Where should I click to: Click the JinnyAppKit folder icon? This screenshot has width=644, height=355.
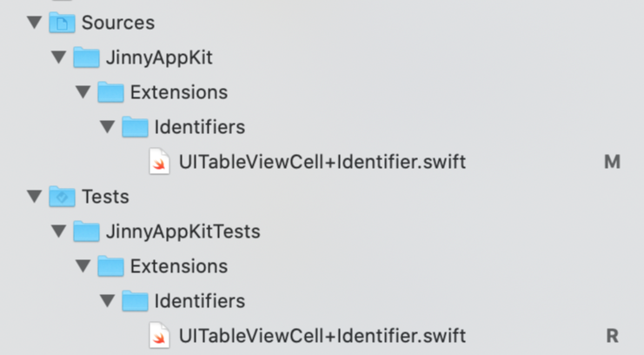click(86, 57)
